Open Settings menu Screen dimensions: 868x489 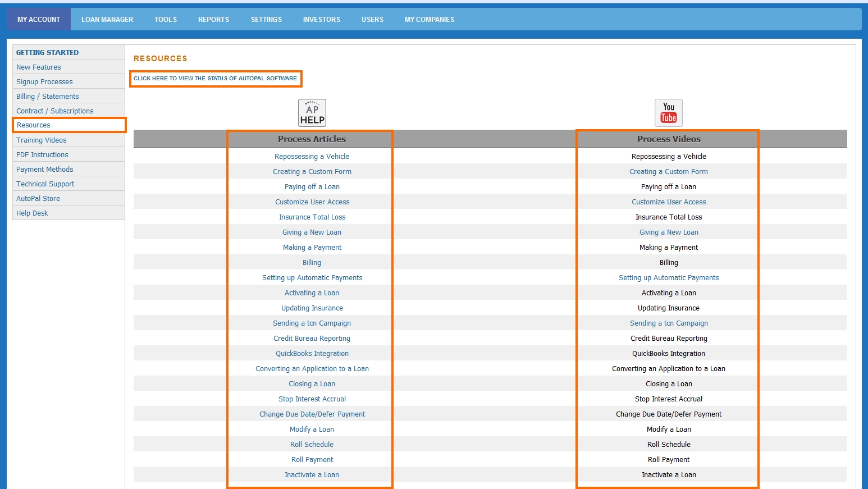point(266,19)
